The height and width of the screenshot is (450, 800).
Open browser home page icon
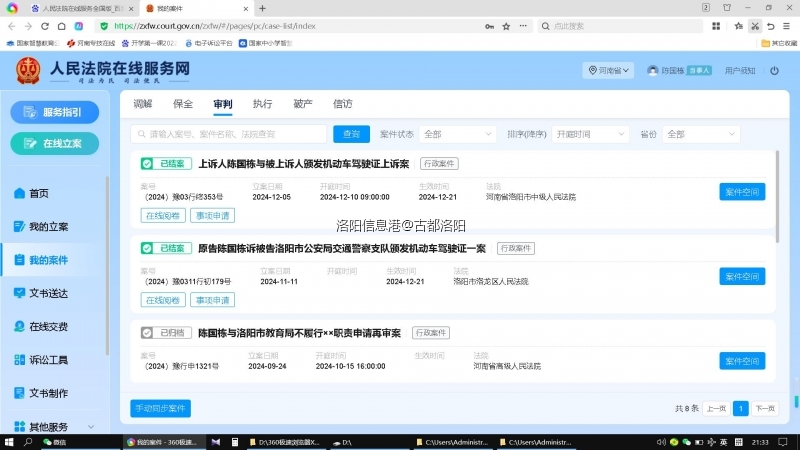pos(62,26)
